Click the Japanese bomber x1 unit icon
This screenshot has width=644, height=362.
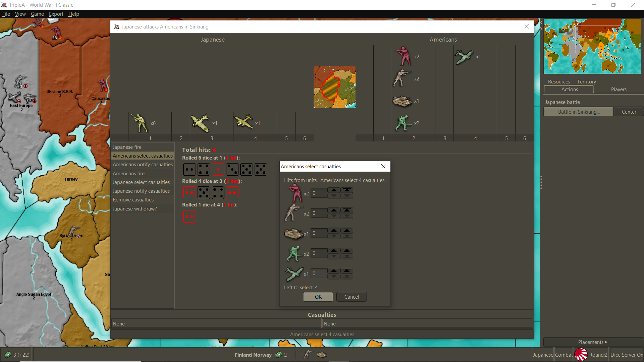(x=244, y=122)
